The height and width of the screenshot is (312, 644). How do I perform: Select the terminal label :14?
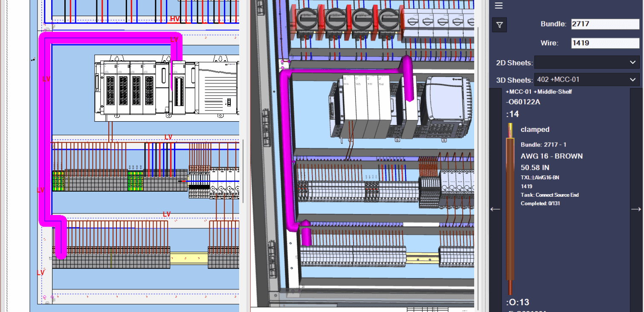click(513, 114)
